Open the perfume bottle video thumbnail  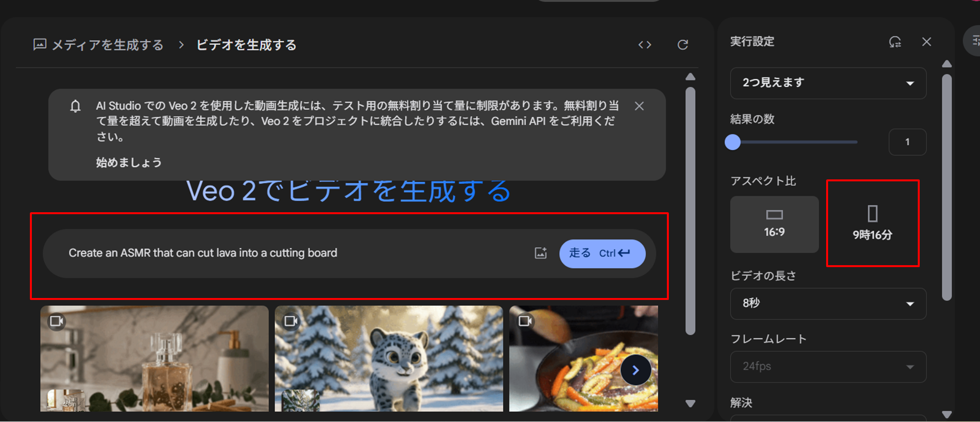click(x=154, y=359)
